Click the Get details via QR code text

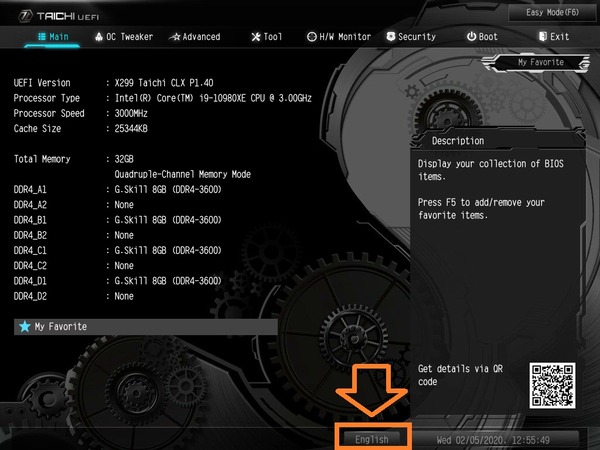(x=460, y=375)
